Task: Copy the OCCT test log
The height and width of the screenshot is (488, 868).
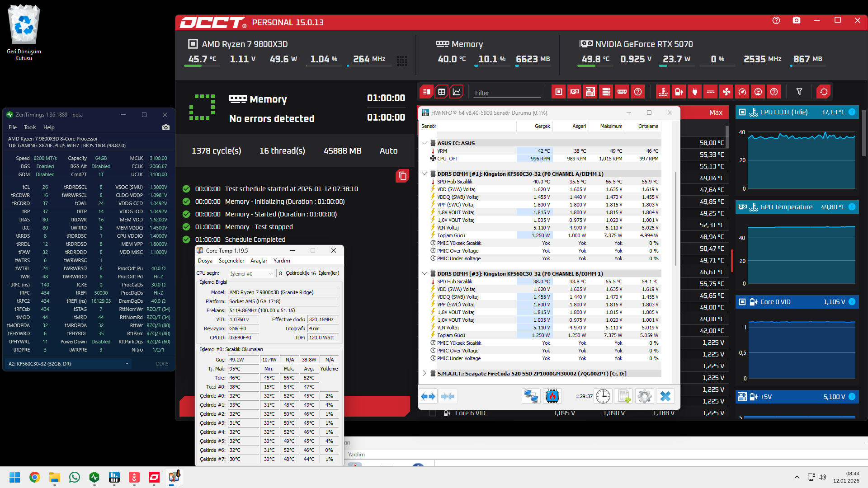Action: (402, 176)
